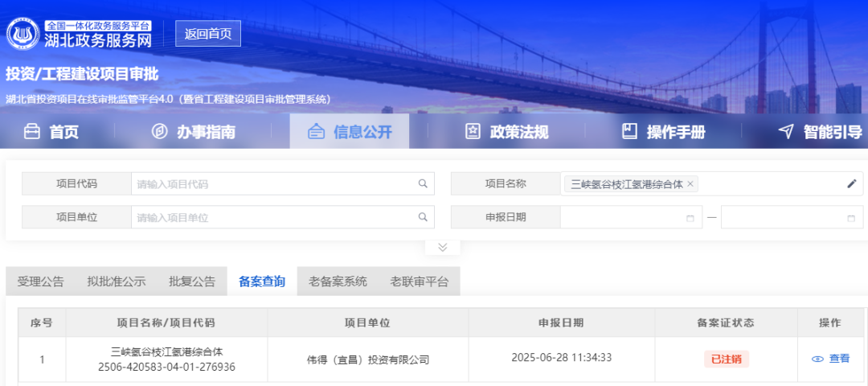Open the 申报日期 start date picker

(x=631, y=217)
